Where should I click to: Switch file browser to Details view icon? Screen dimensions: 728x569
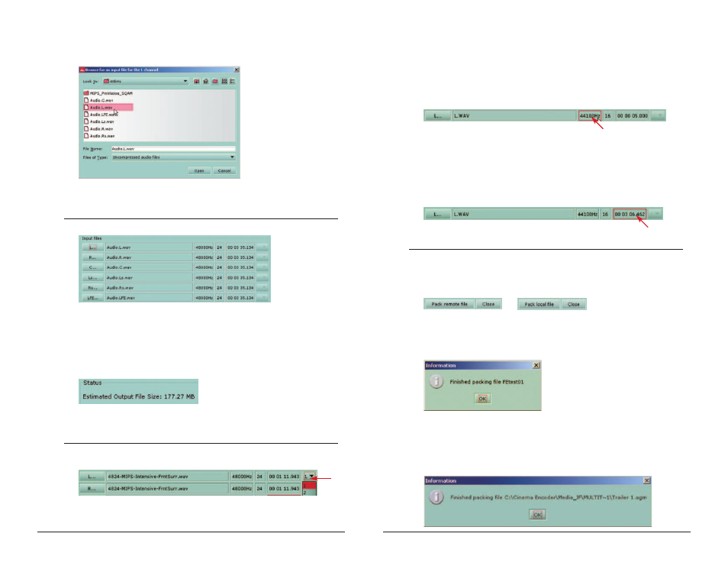coord(232,82)
